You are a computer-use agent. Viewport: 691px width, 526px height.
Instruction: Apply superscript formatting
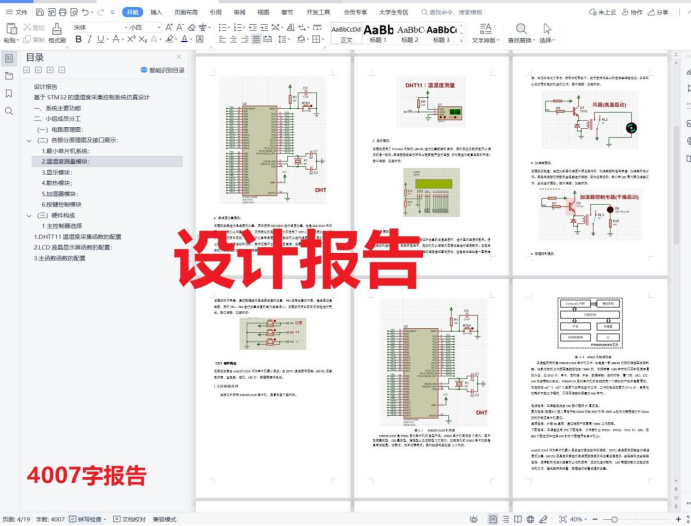[131, 39]
